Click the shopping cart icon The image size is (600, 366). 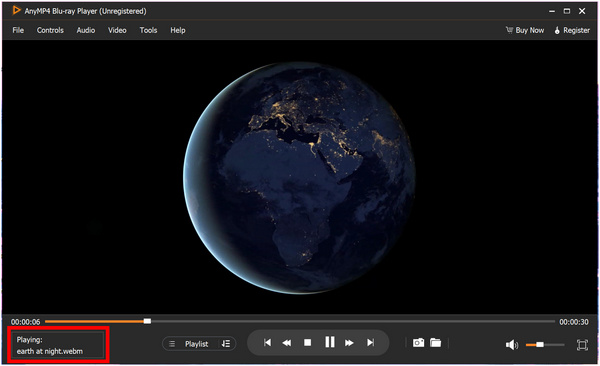click(509, 30)
